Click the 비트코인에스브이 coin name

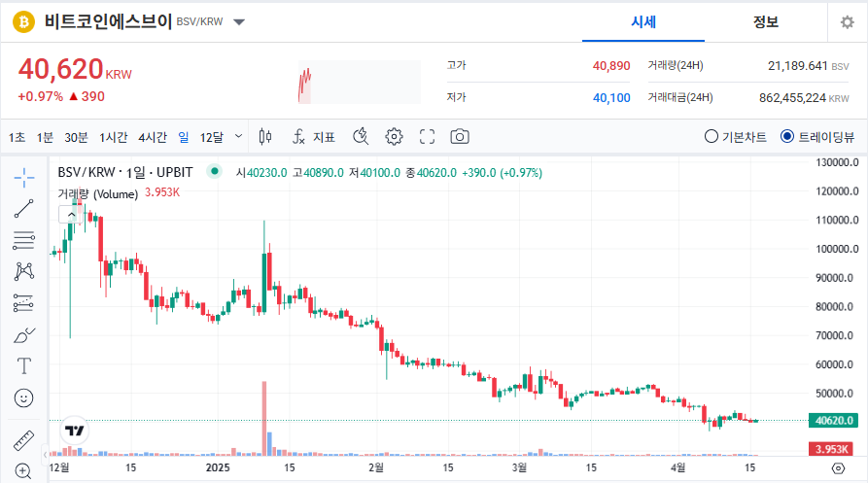click(109, 22)
